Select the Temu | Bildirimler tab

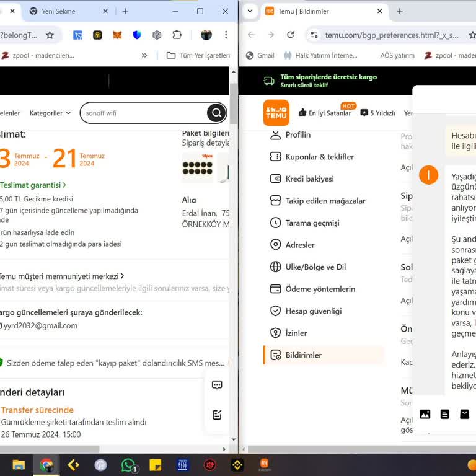[x=303, y=11]
